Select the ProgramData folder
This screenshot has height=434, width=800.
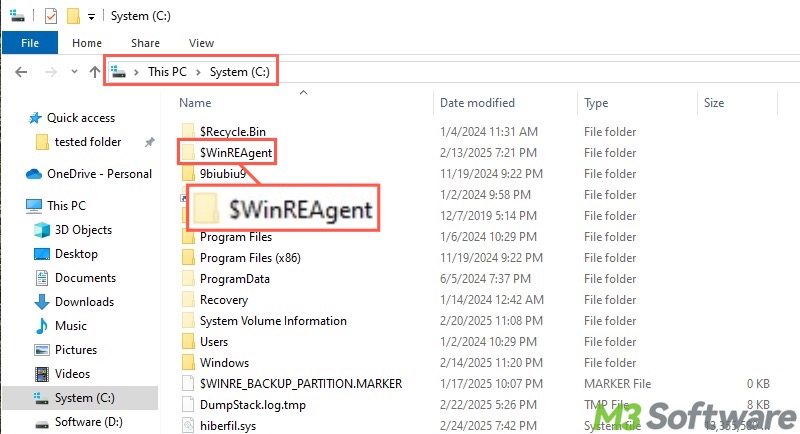[235, 279]
